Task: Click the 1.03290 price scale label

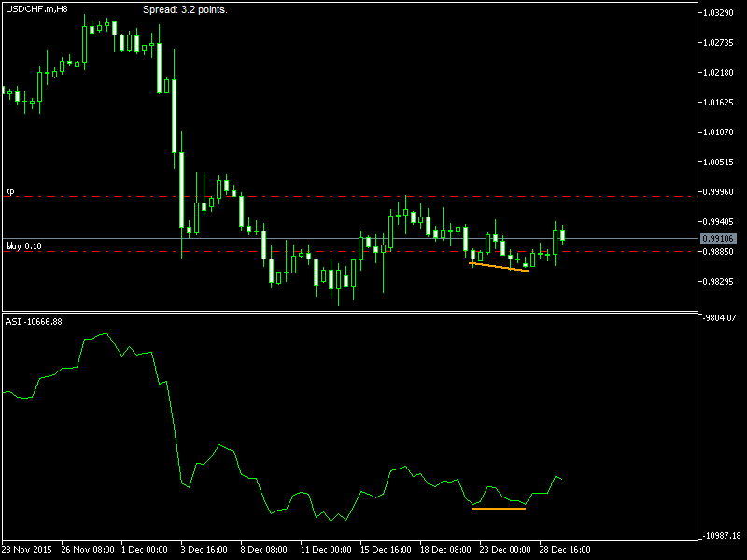Action: pyautogui.click(x=718, y=12)
